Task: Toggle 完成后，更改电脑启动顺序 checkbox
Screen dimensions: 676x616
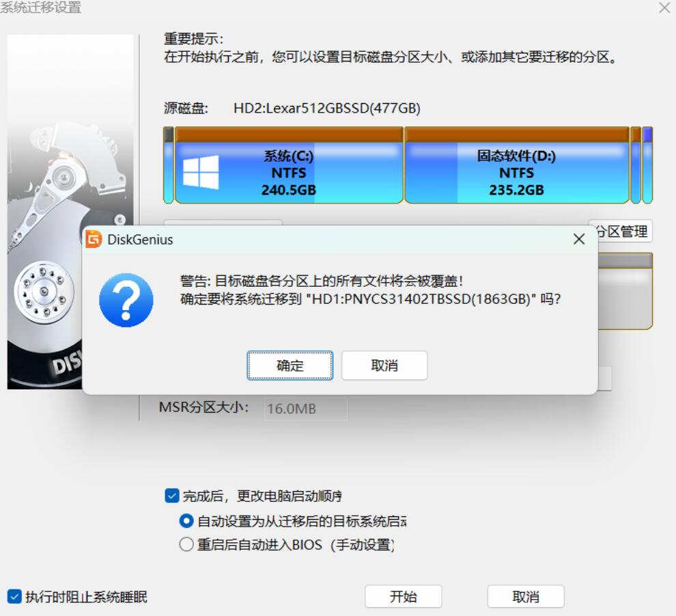Action: 173,496
